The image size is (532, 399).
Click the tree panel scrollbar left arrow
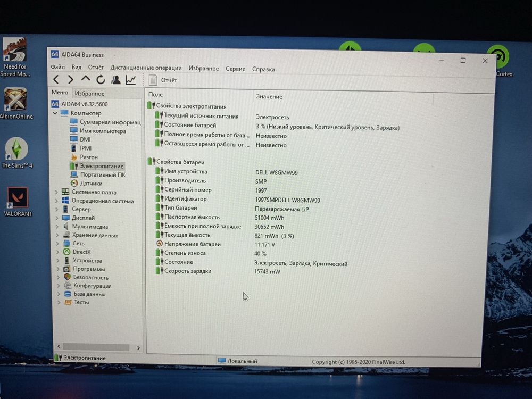click(x=59, y=346)
